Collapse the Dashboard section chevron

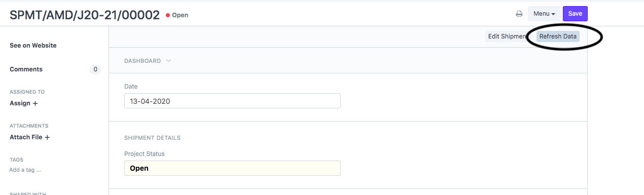pyautogui.click(x=168, y=61)
